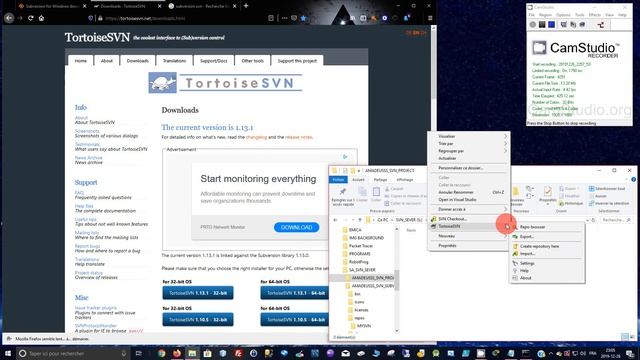Image resolution: width=640 pixels, height=360 pixels.
Task: Expand Donner accès à submenu
Action: point(505,209)
